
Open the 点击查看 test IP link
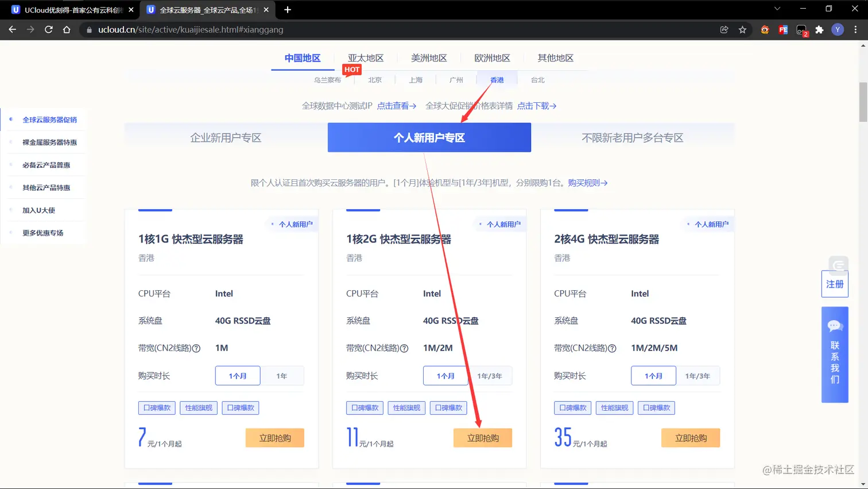click(x=397, y=106)
